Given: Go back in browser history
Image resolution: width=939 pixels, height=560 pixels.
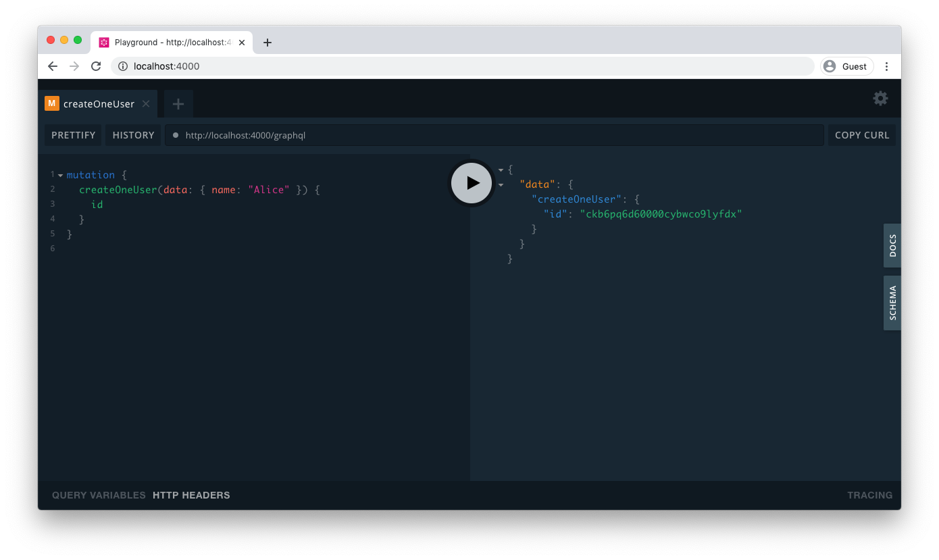Looking at the screenshot, I should click(x=53, y=66).
